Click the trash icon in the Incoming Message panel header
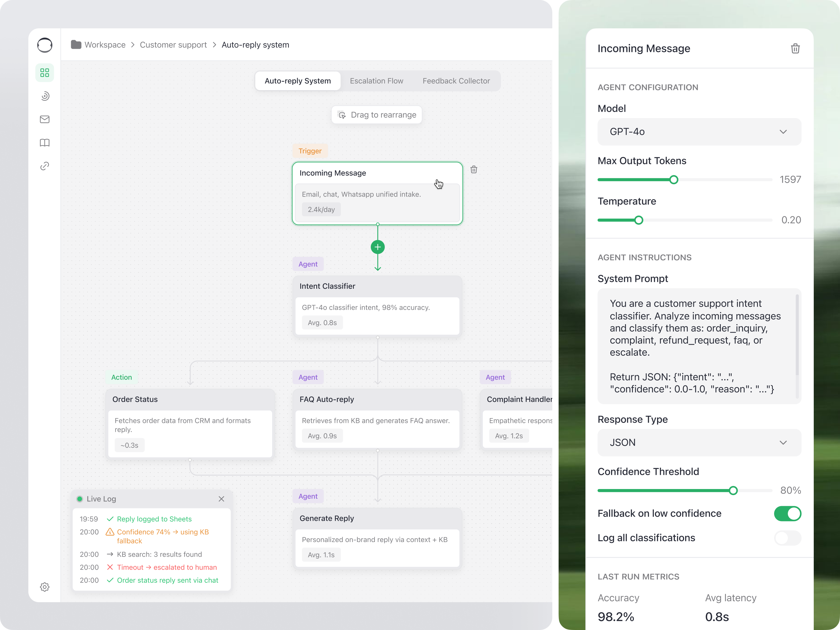This screenshot has width=840, height=630. (x=795, y=49)
